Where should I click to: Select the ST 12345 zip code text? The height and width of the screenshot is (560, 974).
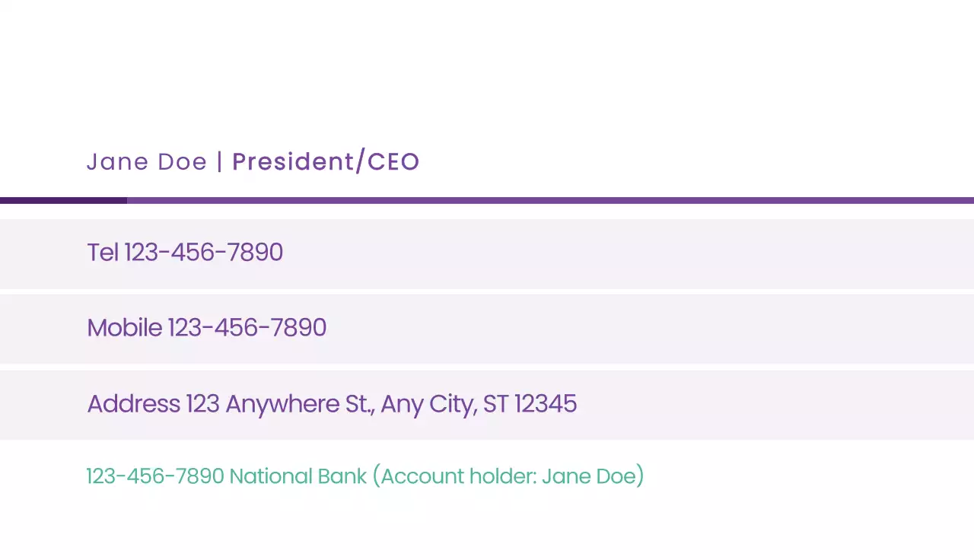pyautogui.click(x=530, y=404)
